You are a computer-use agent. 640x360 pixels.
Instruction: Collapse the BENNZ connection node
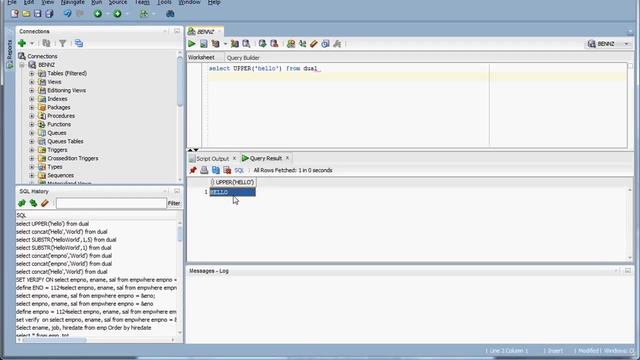pos(22,65)
